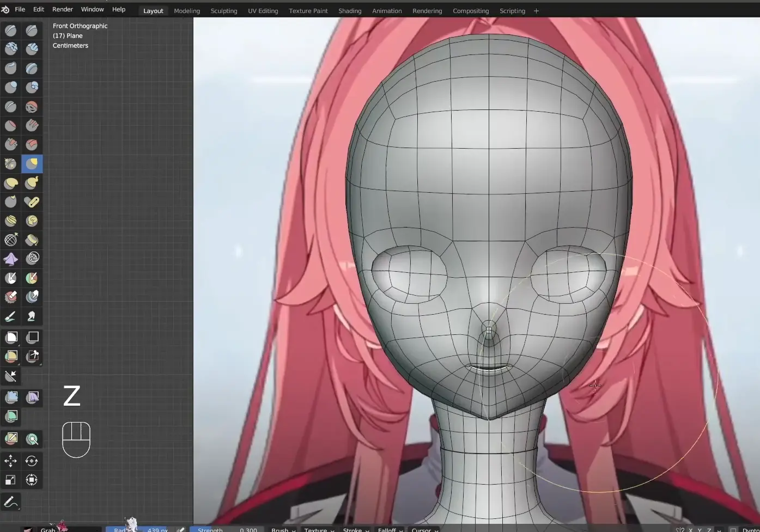Activate the Cloth brush tool
Image resolution: width=760 pixels, height=532 pixels.
point(11,259)
